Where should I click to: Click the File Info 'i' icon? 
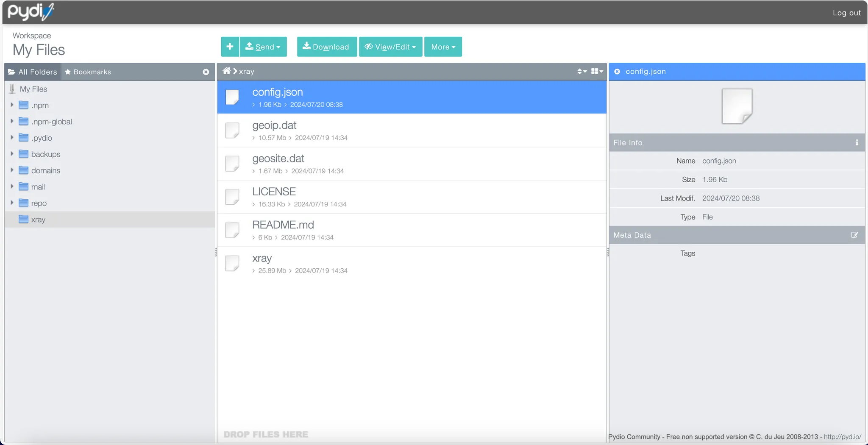[857, 143]
